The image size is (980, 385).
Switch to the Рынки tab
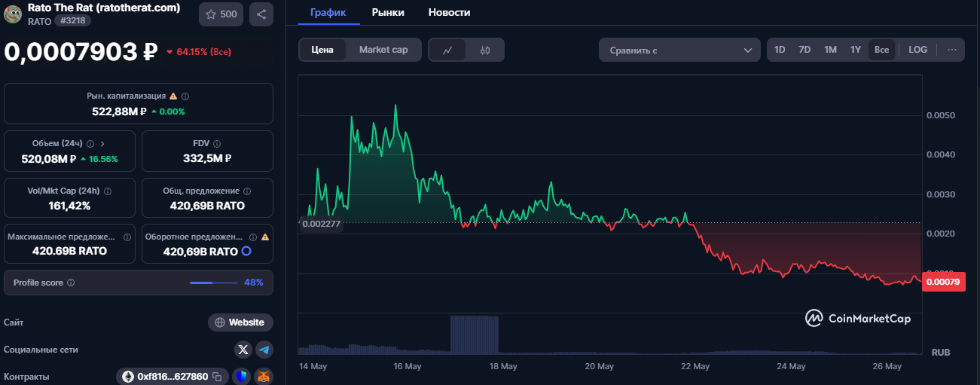[x=388, y=12]
